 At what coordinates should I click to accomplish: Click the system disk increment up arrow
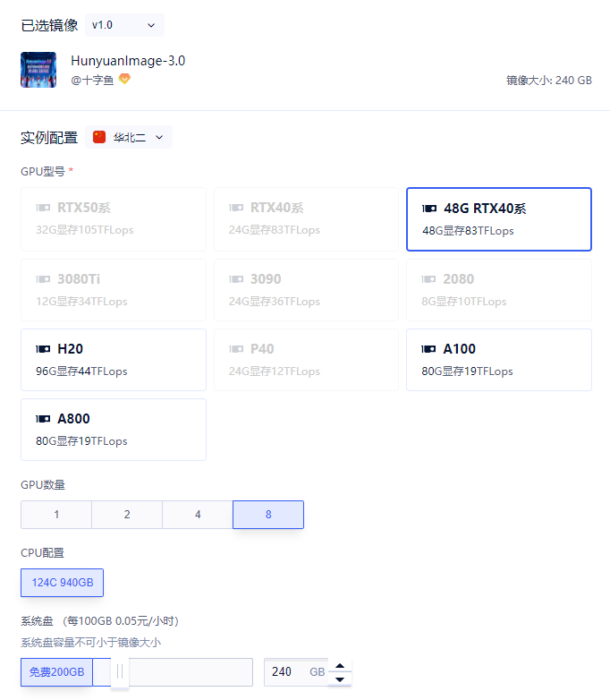pyautogui.click(x=340, y=666)
